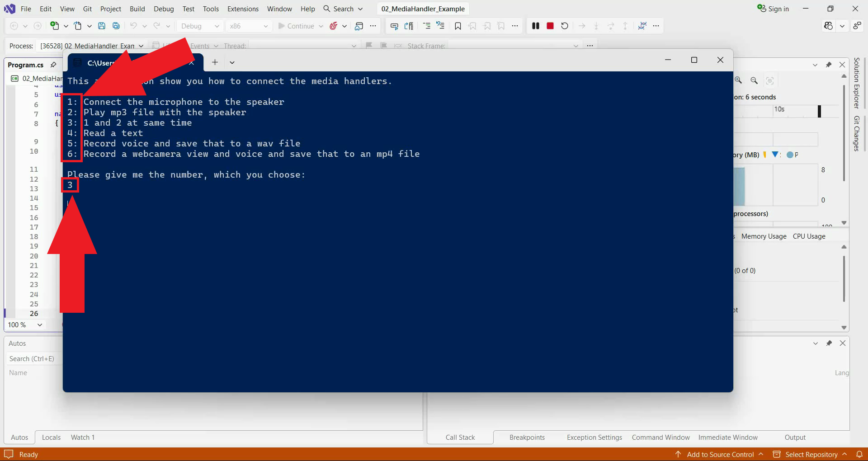The height and width of the screenshot is (461, 868).
Task: Click Select Repository in status bar
Action: pos(810,454)
